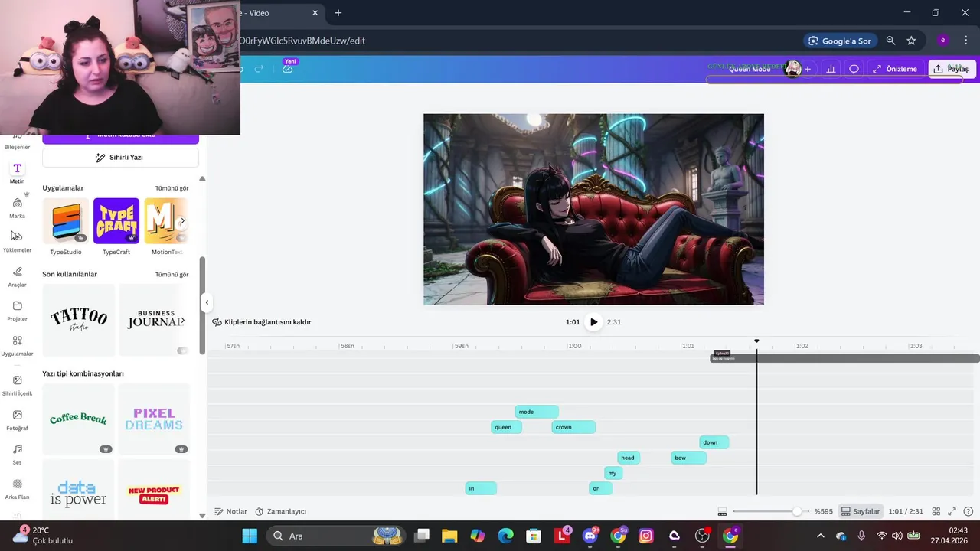
Task: Click the redo arrow in the header
Action: tap(259, 69)
